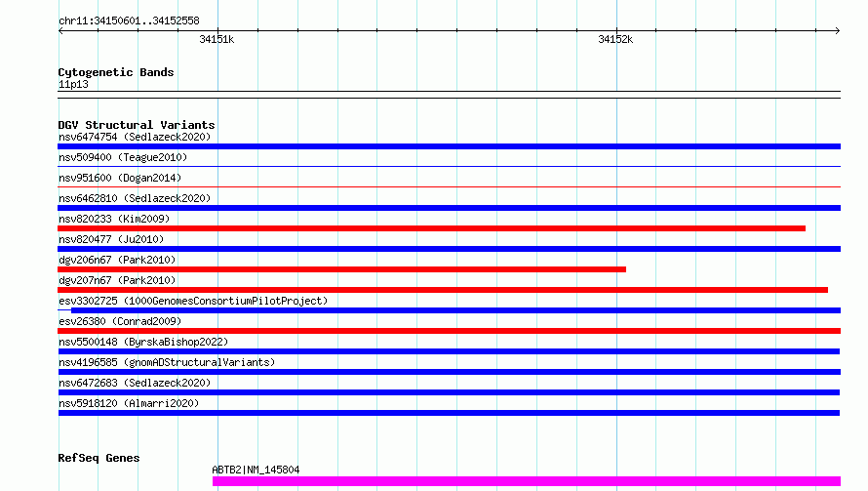
Task: Click the blue bar for nsv6462810
Action: [x=449, y=208]
